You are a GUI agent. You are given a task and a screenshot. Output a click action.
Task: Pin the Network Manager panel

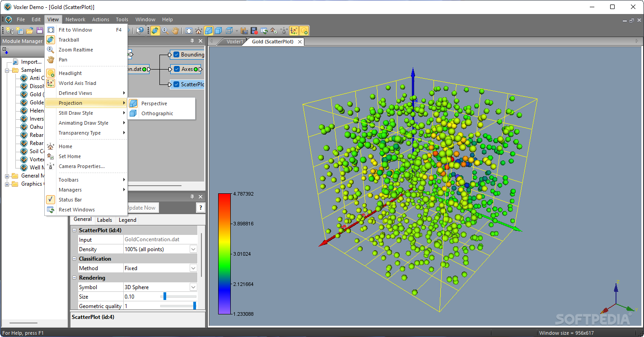pos(192,41)
